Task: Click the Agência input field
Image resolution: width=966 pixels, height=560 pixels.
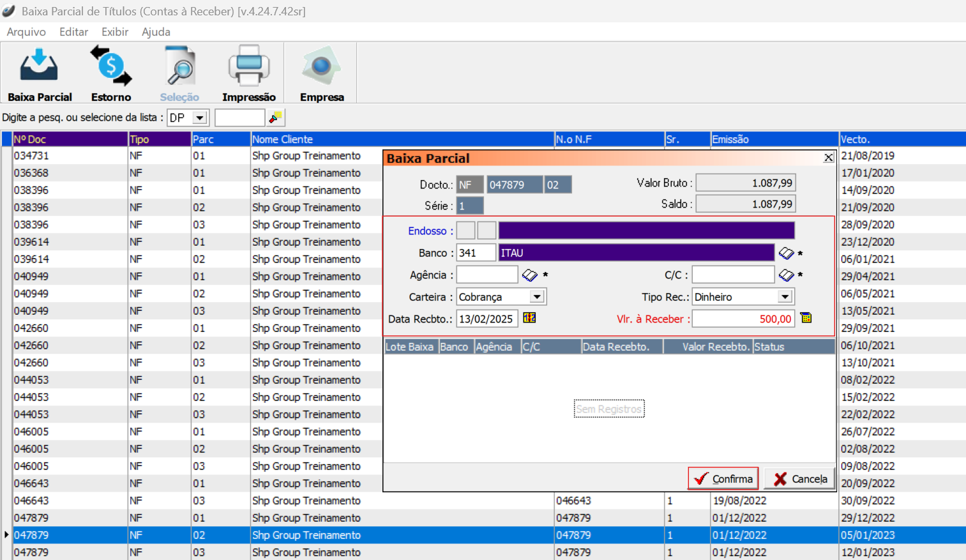Action: click(487, 275)
